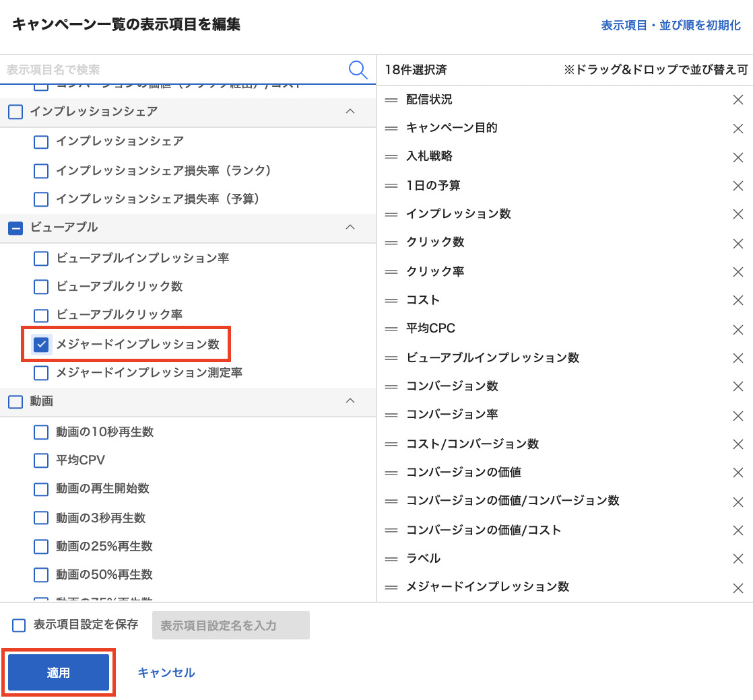753x700 pixels.
Task: Select all in インプレッションシェア group checkbox
Action: (15, 112)
